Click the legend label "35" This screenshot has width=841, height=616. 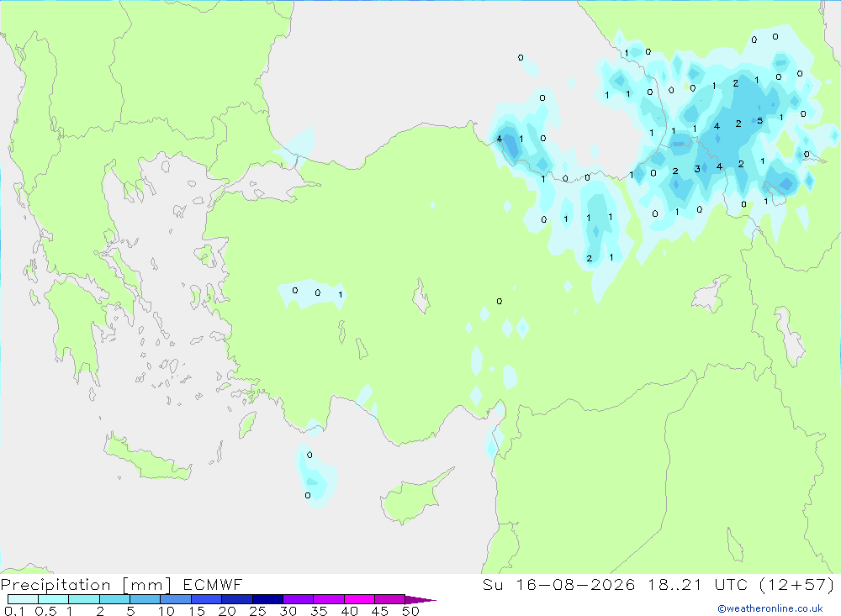pyautogui.click(x=319, y=611)
